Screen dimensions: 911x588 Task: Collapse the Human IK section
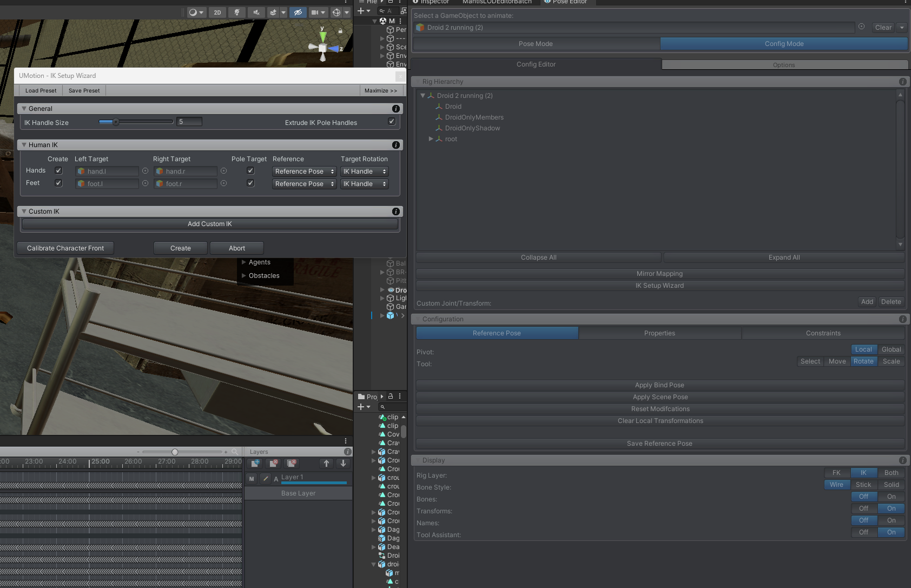coord(24,145)
